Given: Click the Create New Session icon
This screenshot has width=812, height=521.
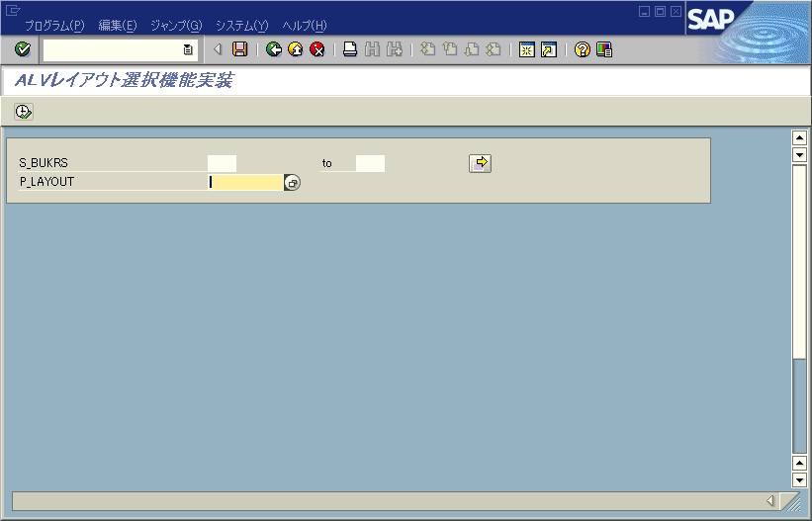Looking at the screenshot, I should coord(526,49).
